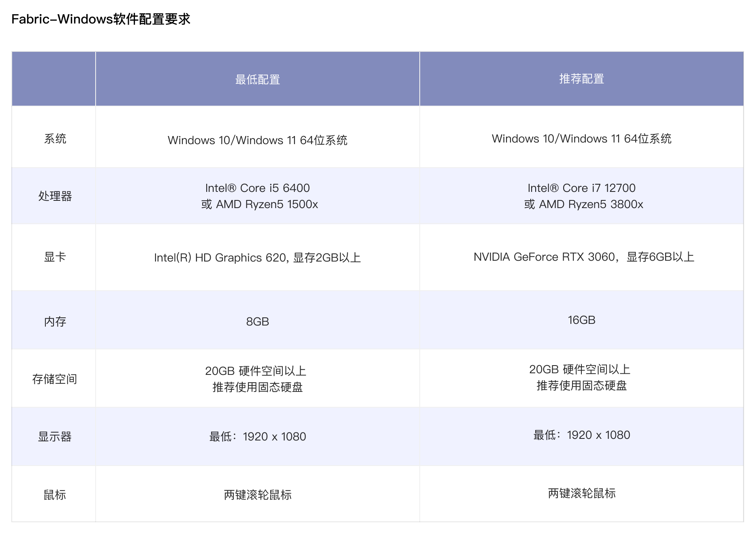756x536 pixels.
Task: Select the 显示器 row label
Action: coord(55,437)
